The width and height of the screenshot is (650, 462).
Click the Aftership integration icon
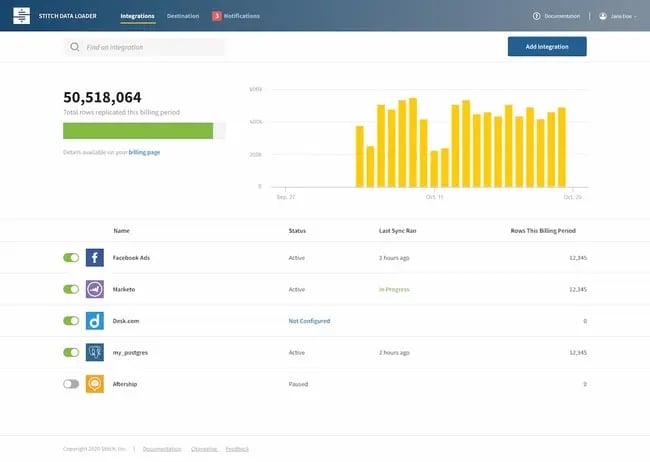pyautogui.click(x=95, y=383)
